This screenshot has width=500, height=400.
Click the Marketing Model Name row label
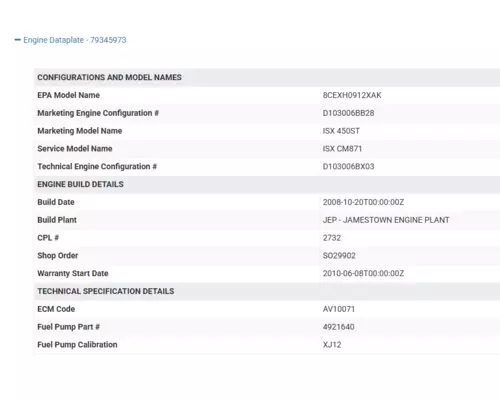click(x=80, y=131)
